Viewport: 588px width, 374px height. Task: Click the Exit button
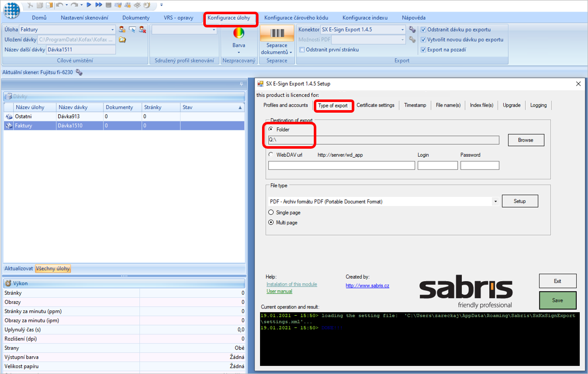558,281
